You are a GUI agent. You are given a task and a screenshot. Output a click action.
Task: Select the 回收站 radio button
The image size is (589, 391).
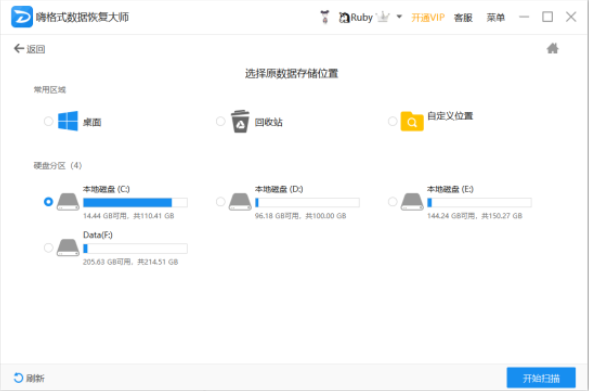point(220,121)
